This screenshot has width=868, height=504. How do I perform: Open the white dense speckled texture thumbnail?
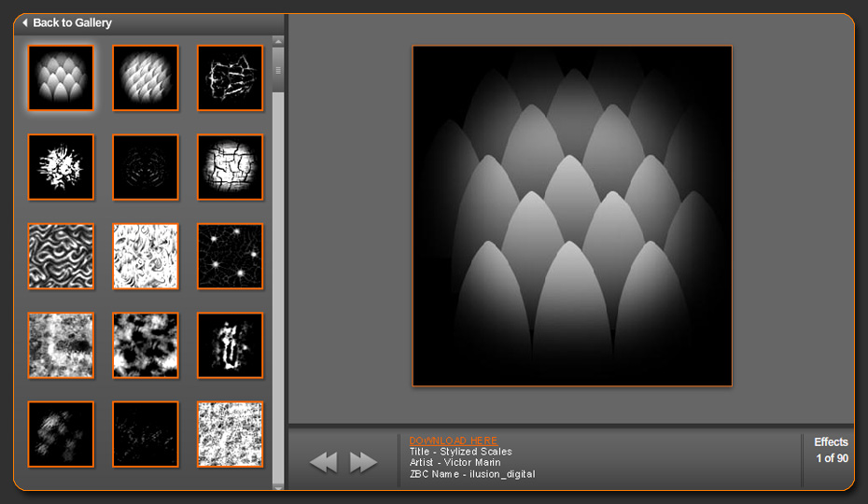(231, 435)
